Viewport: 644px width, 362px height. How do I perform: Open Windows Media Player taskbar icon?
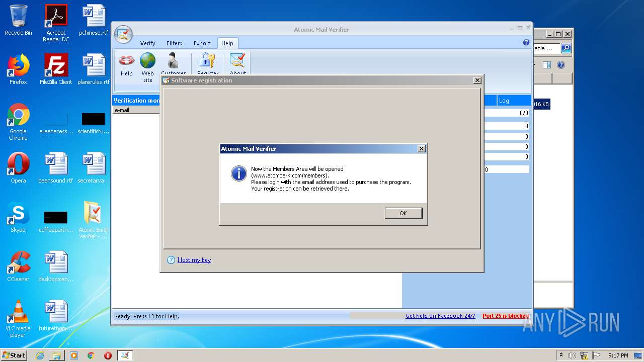click(x=74, y=355)
